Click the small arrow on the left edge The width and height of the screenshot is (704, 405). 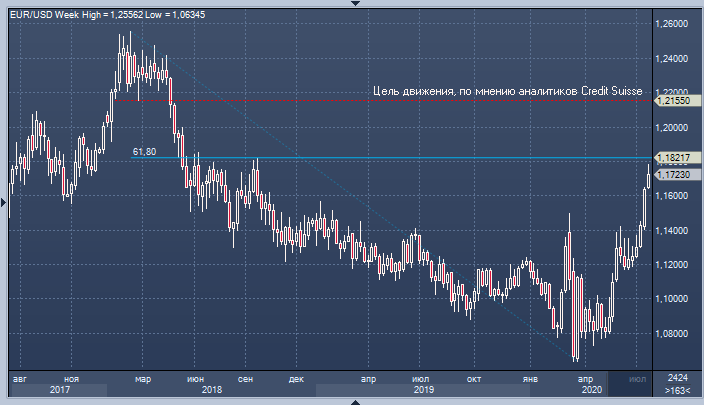(x=4, y=202)
